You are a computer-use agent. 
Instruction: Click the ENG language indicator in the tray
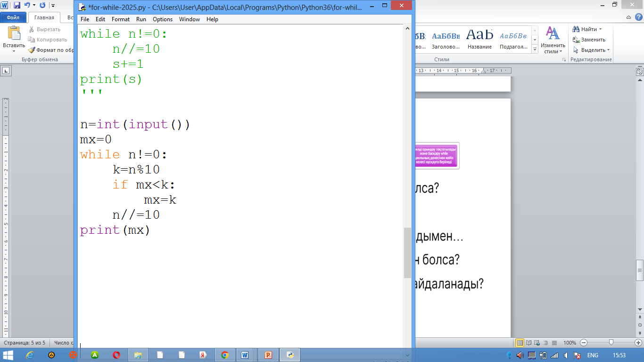pos(593,355)
